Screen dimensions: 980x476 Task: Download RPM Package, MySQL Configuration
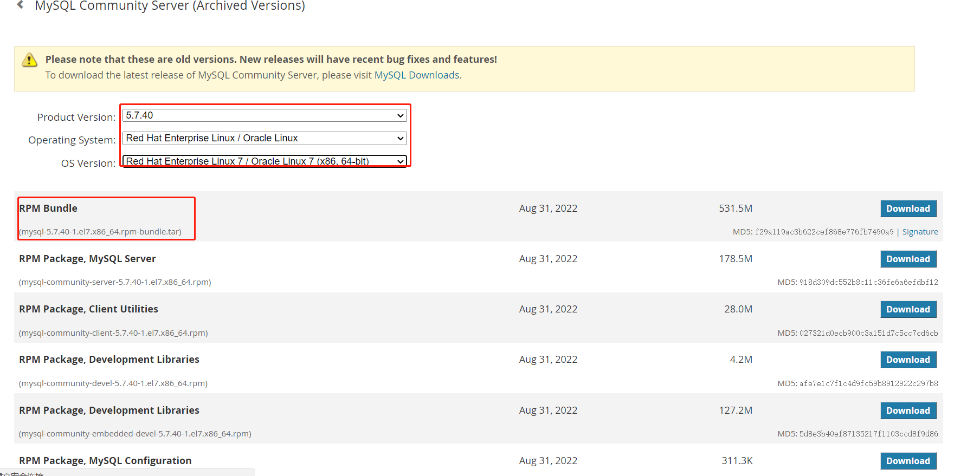click(908, 461)
